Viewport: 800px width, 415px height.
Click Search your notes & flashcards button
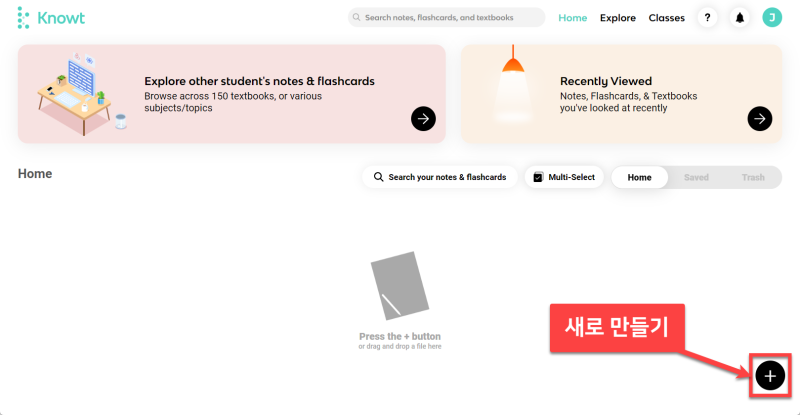tap(440, 177)
